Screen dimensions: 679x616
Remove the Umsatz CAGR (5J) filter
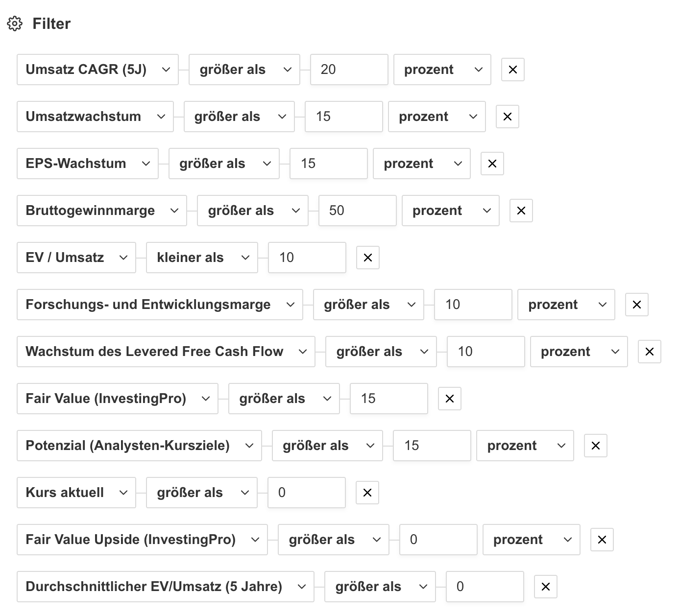click(x=513, y=70)
